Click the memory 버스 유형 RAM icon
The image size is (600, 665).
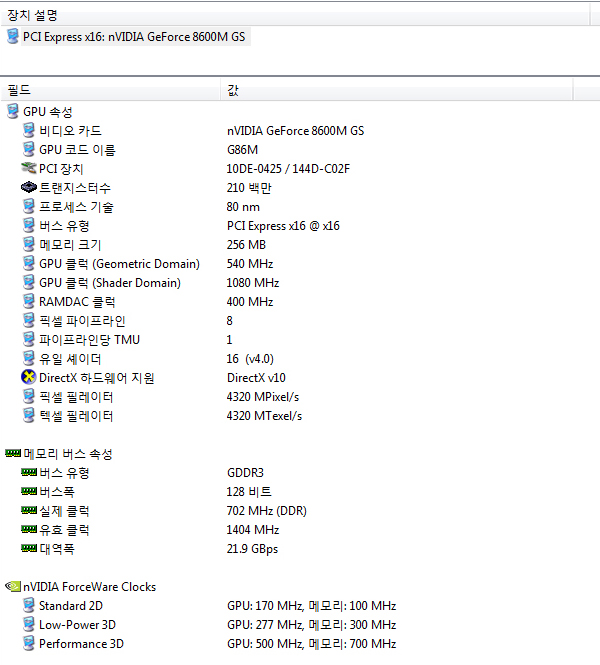click(x=29, y=472)
